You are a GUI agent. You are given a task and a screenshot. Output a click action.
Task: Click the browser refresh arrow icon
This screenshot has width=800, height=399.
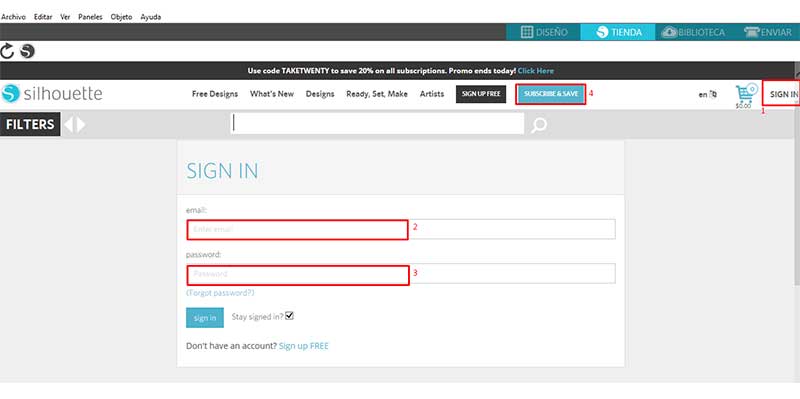pyautogui.click(x=7, y=51)
